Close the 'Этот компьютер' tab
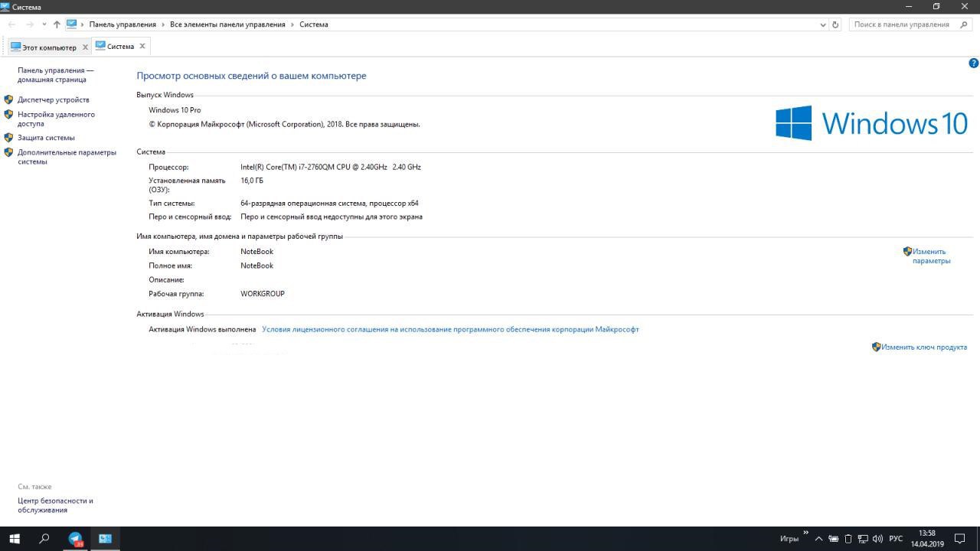980x551 pixels. [x=85, y=47]
